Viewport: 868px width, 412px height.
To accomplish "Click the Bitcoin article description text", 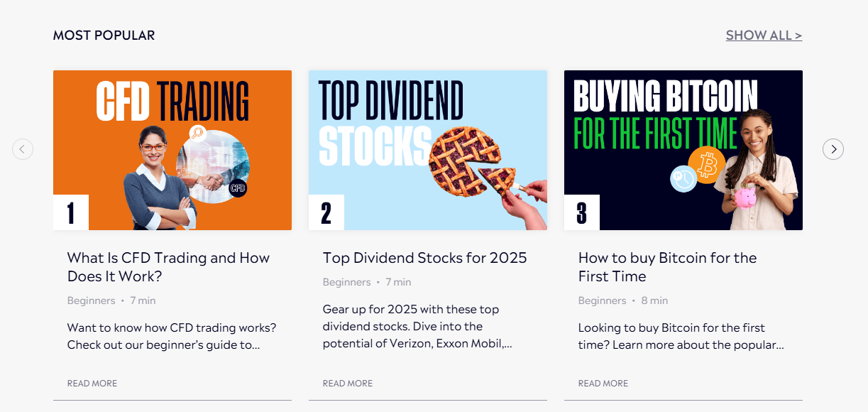I will pos(681,337).
